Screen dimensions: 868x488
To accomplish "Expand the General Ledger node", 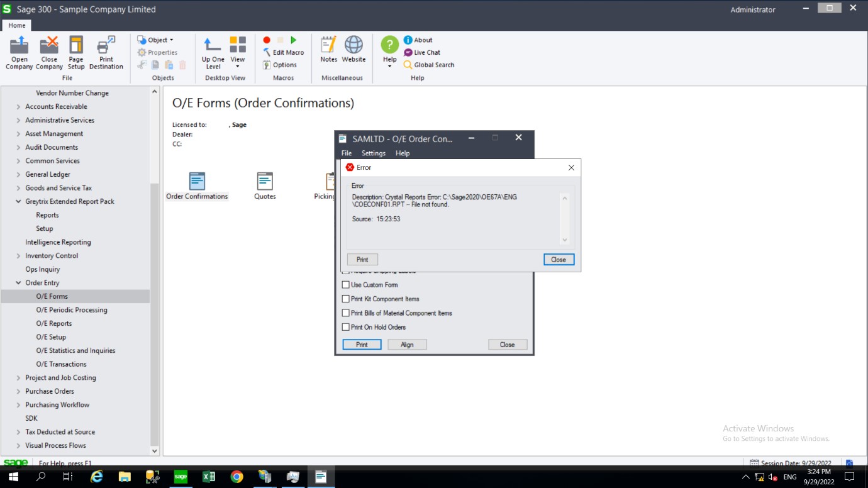I will (18, 174).
